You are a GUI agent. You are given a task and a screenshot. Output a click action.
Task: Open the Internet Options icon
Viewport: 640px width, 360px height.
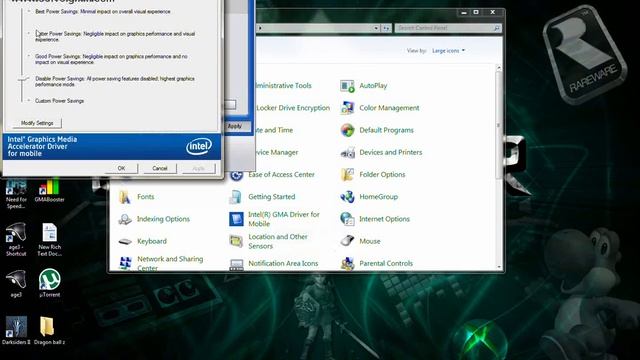(x=347, y=219)
